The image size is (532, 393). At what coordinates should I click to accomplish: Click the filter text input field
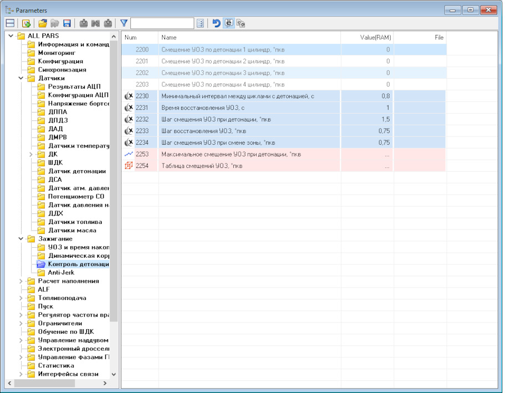coord(162,23)
